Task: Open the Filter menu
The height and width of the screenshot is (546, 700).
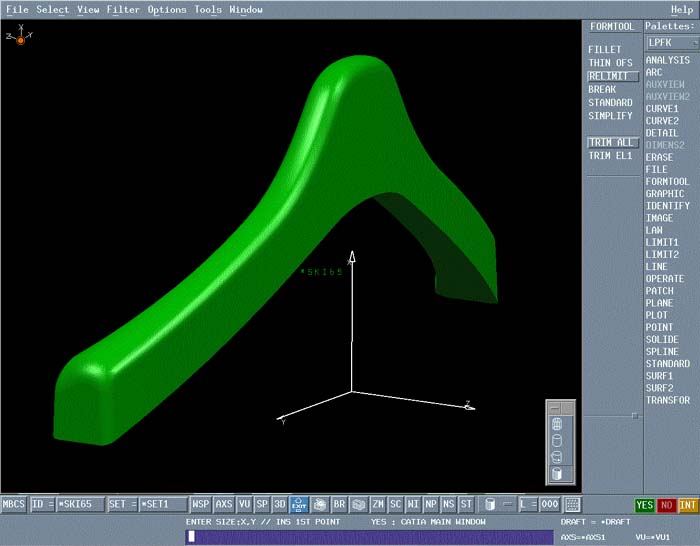Action: (123, 10)
